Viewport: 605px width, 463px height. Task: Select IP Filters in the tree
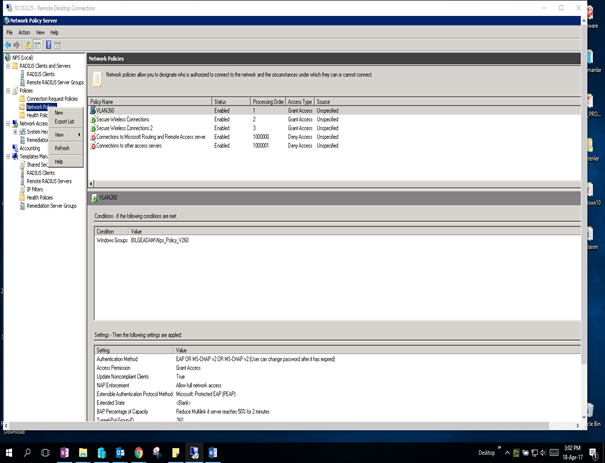click(35, 189)
